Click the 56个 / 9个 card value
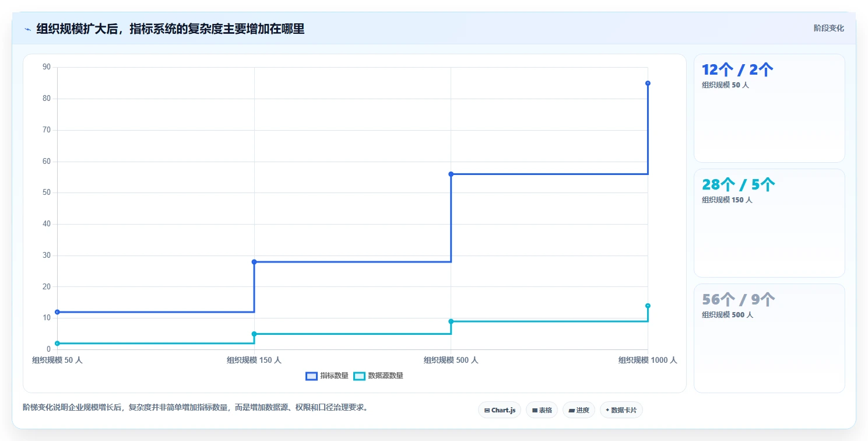 click(739, 300)
